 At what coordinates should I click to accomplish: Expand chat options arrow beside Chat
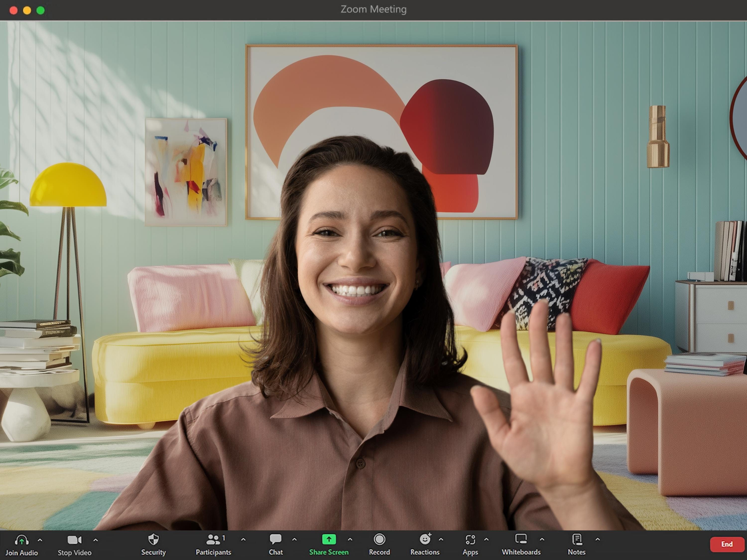click(294, 539)
